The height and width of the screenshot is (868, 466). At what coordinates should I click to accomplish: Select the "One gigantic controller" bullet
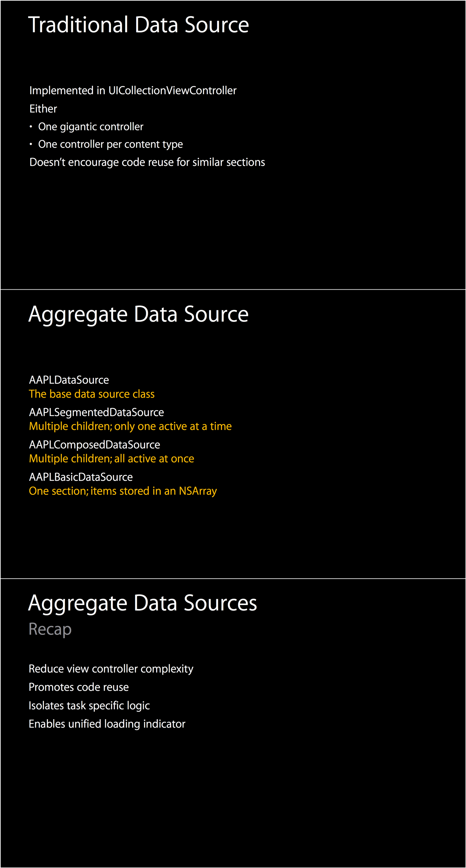coord(91,127)
